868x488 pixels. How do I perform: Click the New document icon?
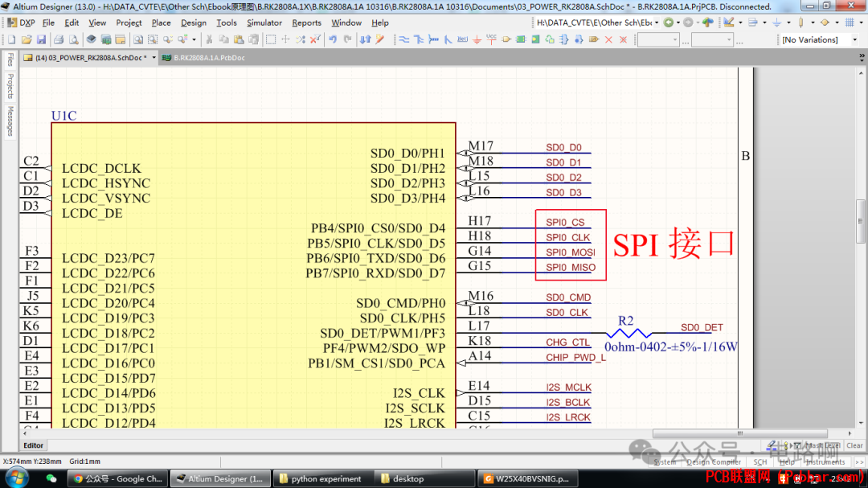pos(11,40)
